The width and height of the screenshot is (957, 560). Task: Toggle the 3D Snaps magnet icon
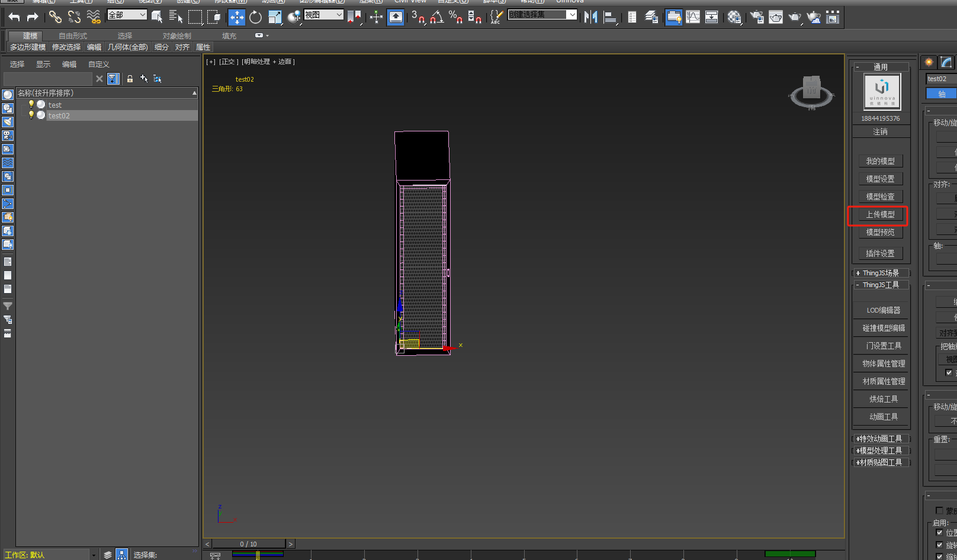(x=418, y=17)
